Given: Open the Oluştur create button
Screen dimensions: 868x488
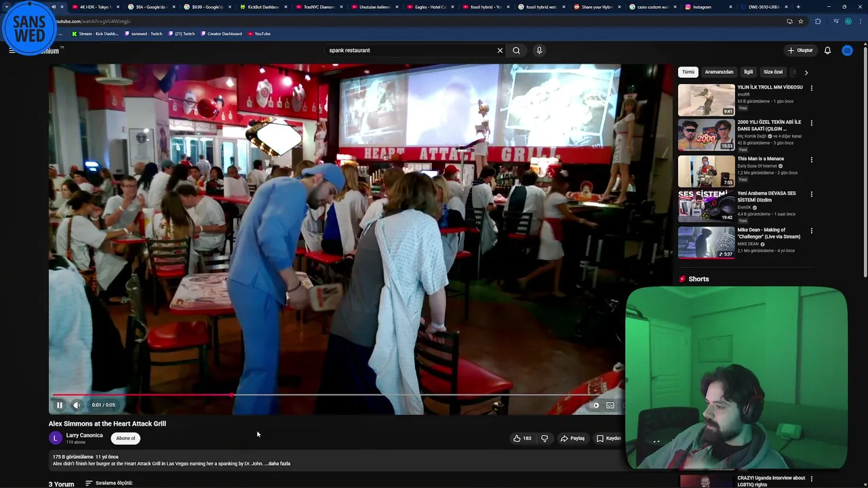Looking at the screenshot, I should (800, 50).
